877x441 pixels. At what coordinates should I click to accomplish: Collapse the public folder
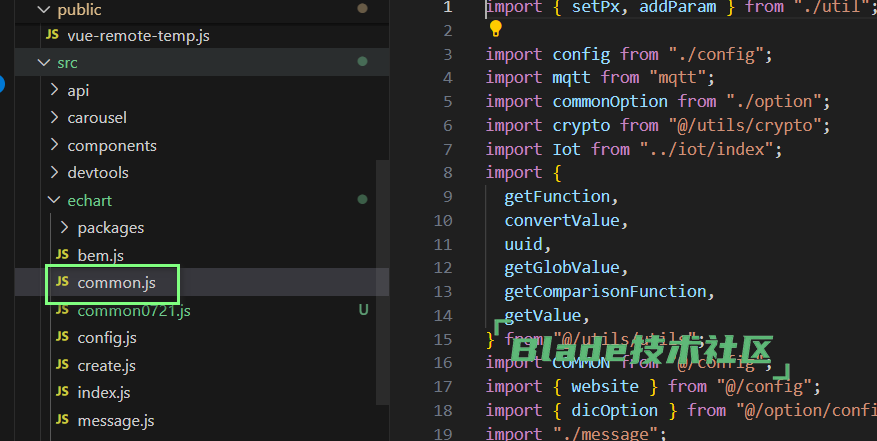coord(43,9)
